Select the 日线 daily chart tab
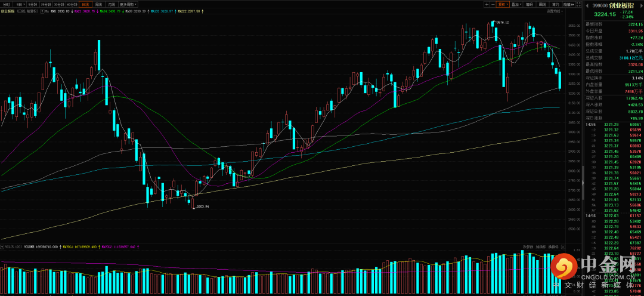 pyautogui.click(x=85, y=5)
